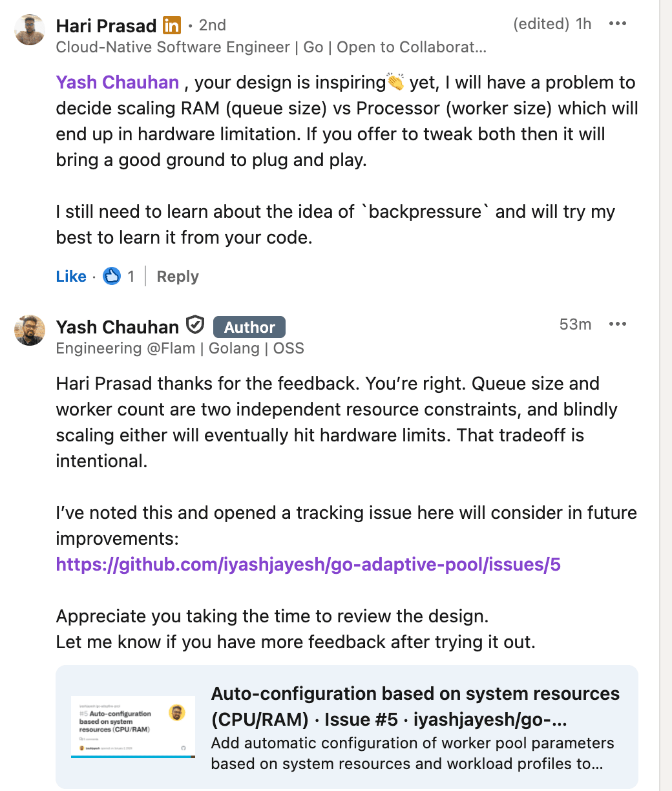This screenshot has height=791, width=672.
Task: Click the 53m reply timestamp
Action: (575, 324)
